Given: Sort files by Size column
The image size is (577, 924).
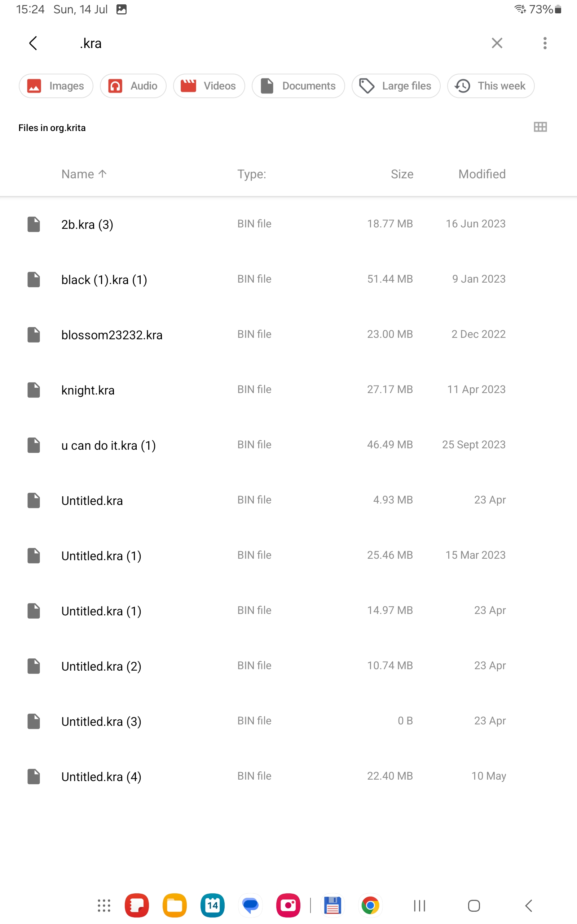Looking at the screenshot, I should (401, 174).
